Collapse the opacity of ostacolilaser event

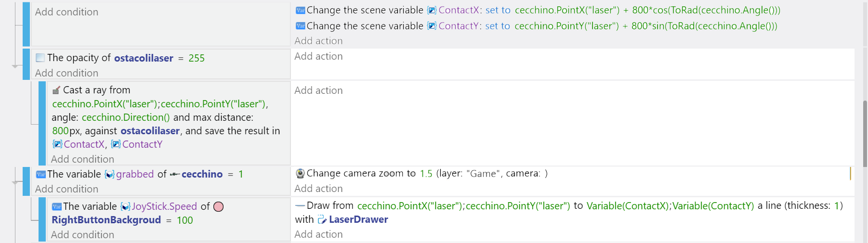pos(15,66)
